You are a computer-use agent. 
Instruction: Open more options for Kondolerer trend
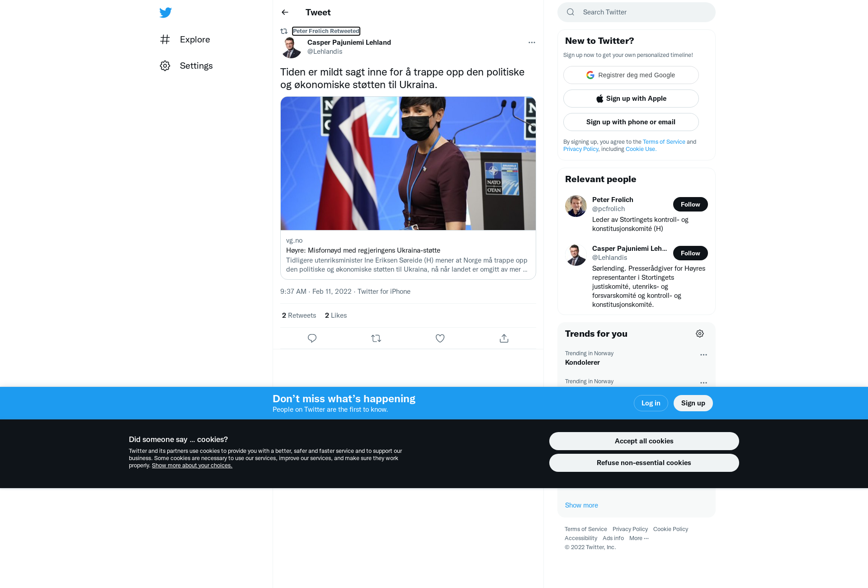(703, 355)
